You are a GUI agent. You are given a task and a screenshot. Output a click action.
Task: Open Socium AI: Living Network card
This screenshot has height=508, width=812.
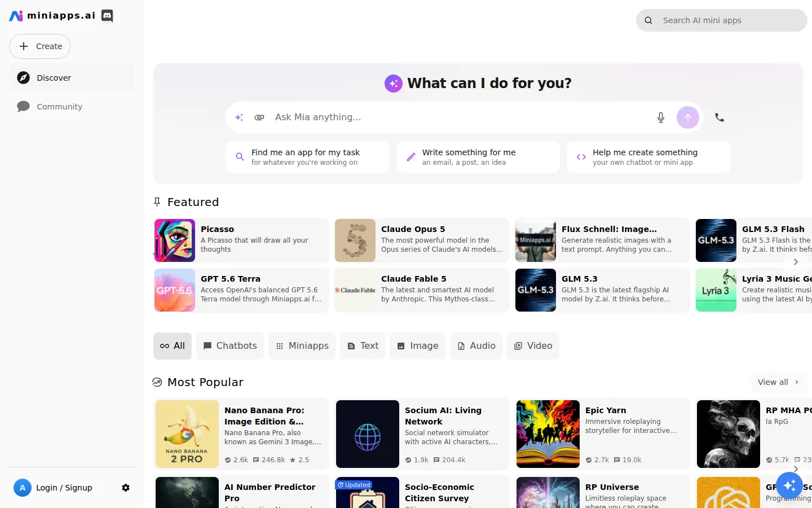point(422,434)
